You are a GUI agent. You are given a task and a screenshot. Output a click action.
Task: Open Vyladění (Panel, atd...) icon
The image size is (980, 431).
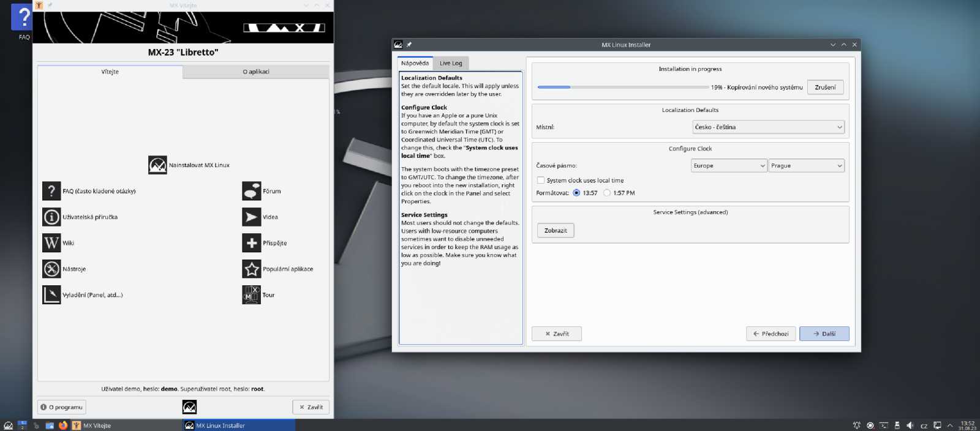point(51,294)
